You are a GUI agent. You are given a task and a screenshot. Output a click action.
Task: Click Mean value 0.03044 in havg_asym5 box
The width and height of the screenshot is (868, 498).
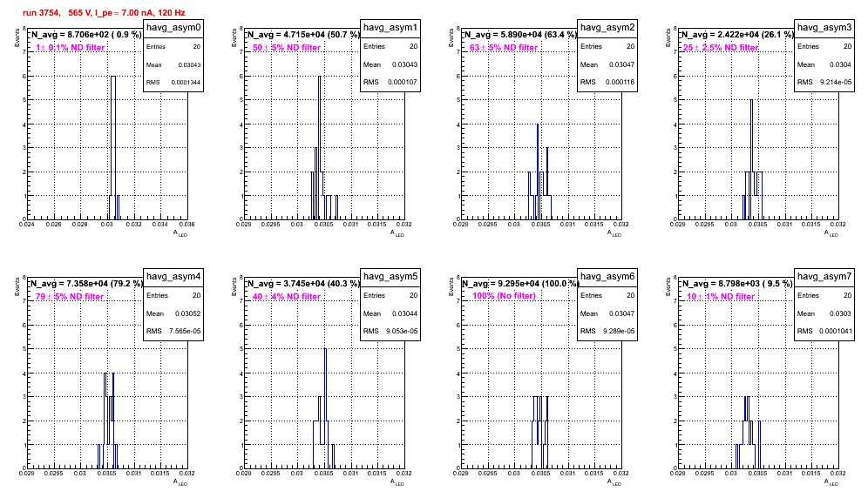[x=404, y=313]
